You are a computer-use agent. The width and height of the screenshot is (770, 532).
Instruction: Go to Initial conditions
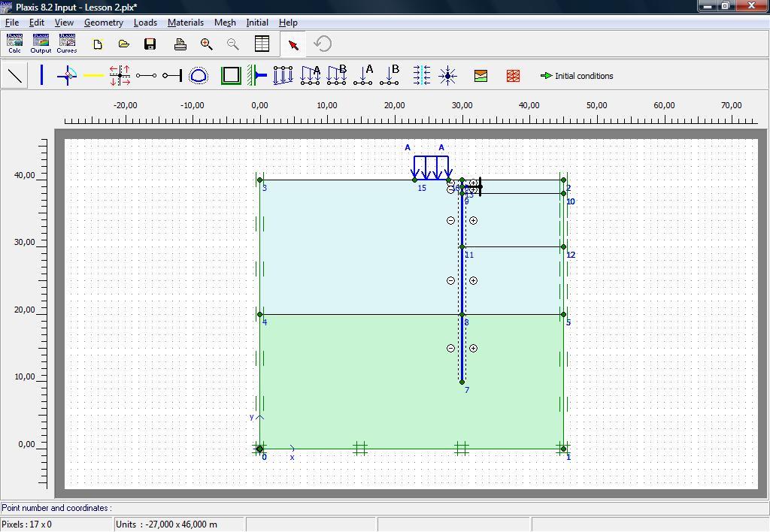(577, 76)
